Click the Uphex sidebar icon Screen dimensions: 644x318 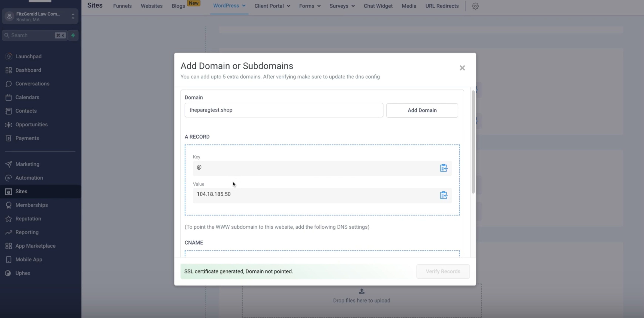[8, 273]
